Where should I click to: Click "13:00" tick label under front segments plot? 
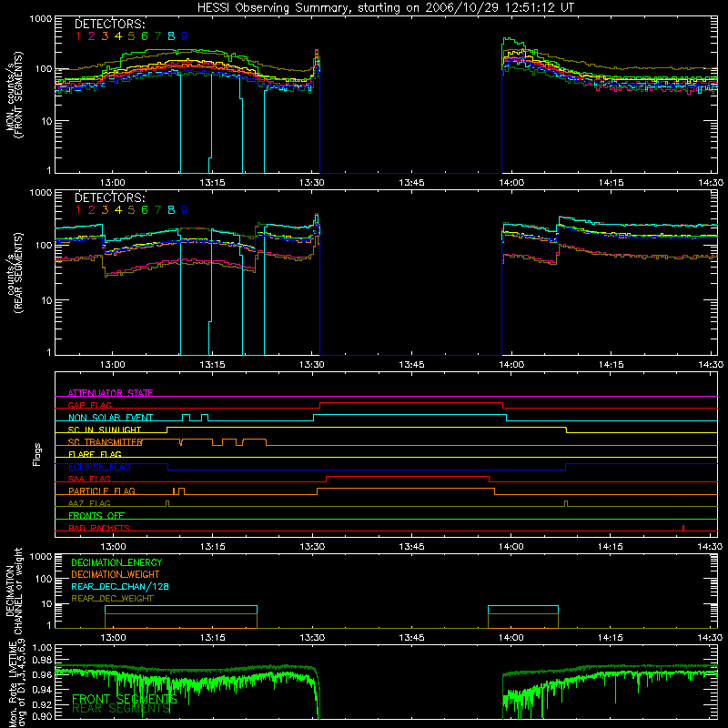click(113, 183)
